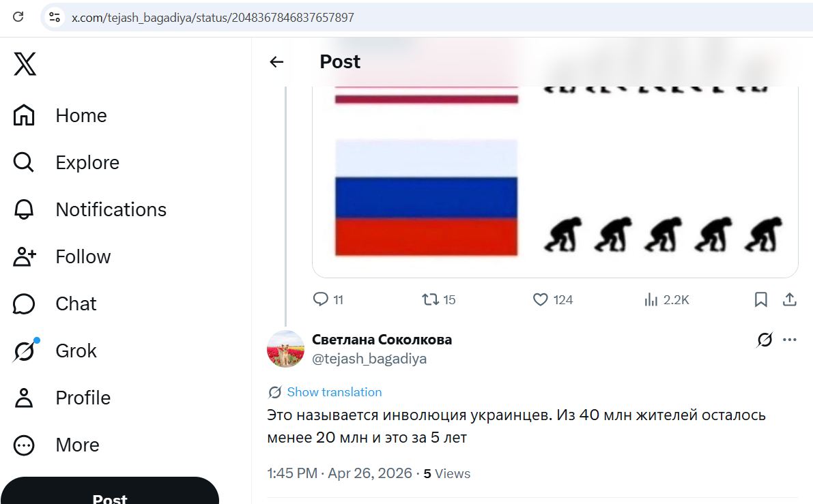
Task: Click the Grok icon beside reply author
Action: [x=765, y=340]
